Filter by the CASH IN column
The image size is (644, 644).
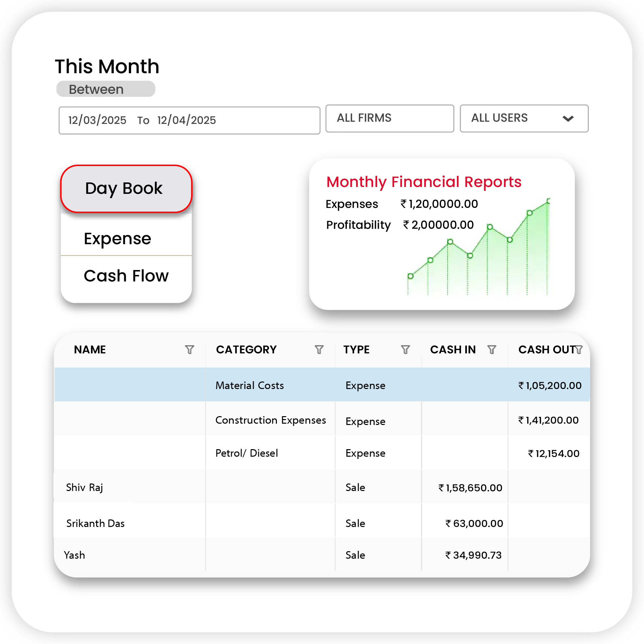(492, 350)
